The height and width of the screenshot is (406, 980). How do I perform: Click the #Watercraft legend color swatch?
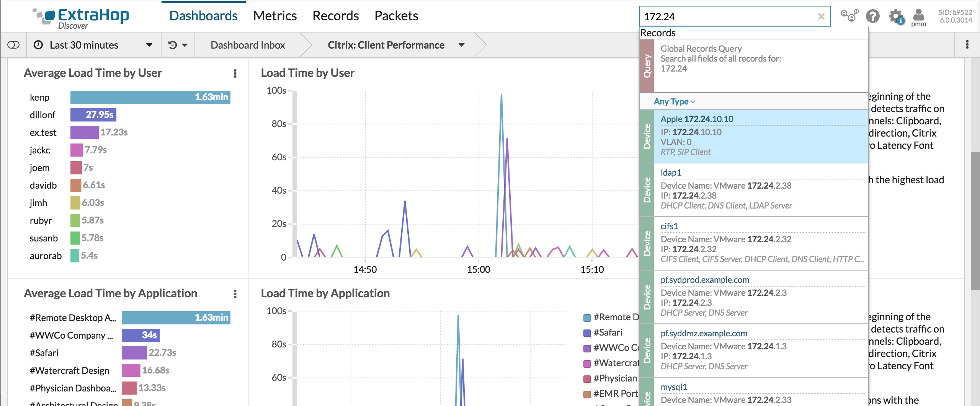587,364
